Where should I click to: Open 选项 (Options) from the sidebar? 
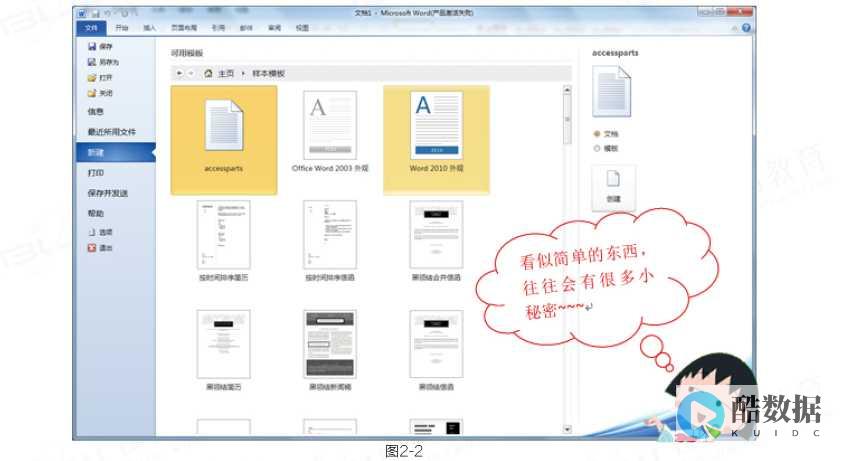pyautogui.click(x=101, y=232)
